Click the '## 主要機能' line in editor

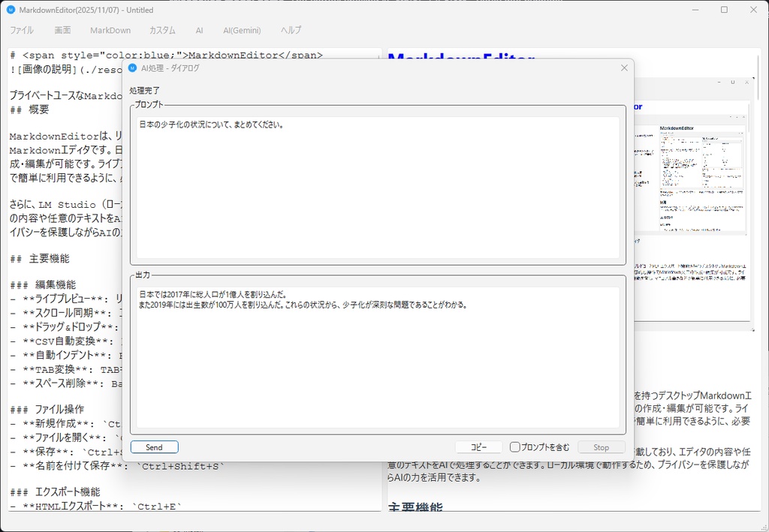tap(40, 259)
